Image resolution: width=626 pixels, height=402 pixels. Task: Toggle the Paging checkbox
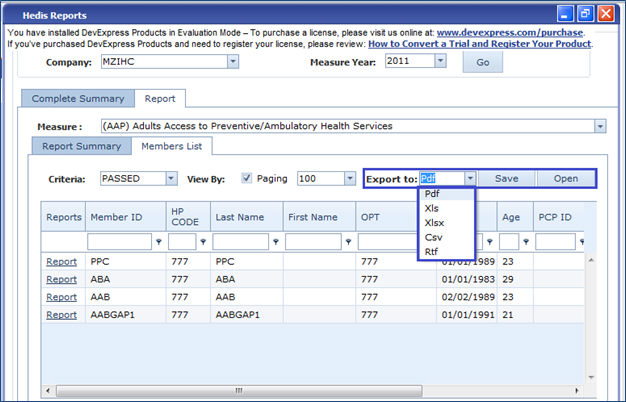[x=247, y=178]
